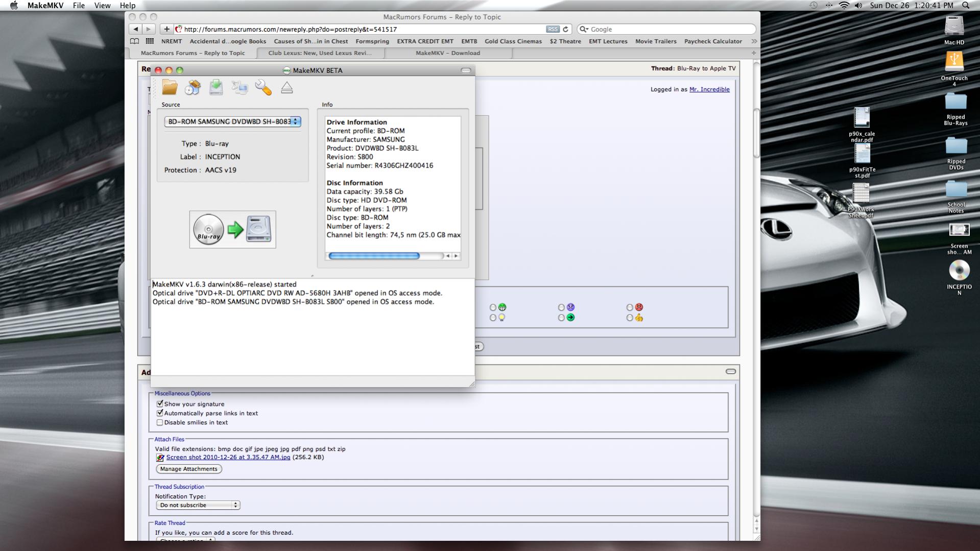
Task: Eject the disc with the eject icon
Action: coord(286,88)
